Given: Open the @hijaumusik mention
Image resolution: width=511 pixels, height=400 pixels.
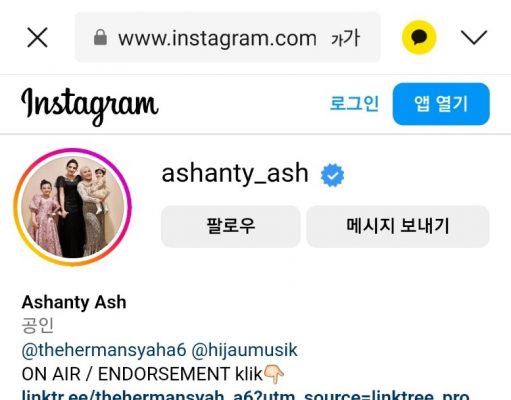Looking at the screenshot, I should [244, 350].
